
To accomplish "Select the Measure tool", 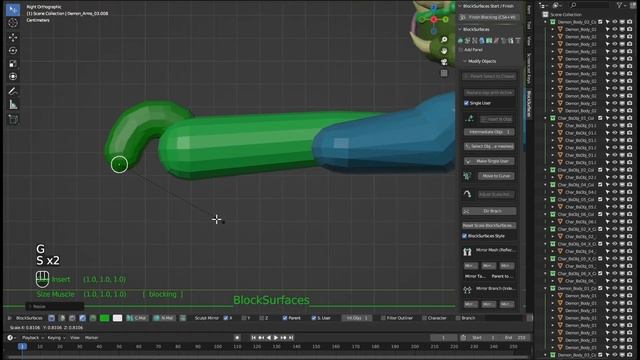I will click(13, 105).
